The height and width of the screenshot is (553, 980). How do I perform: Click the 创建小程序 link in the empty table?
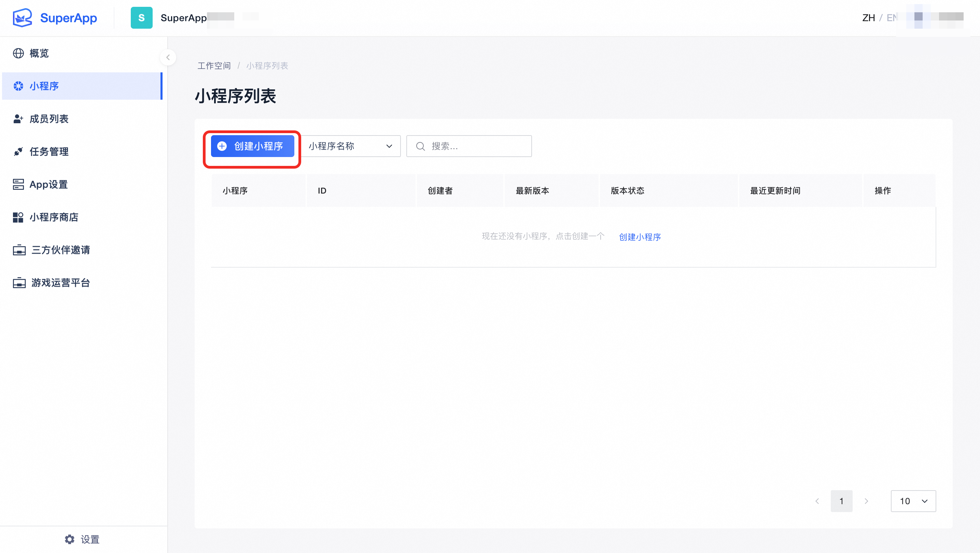(640, 237)
